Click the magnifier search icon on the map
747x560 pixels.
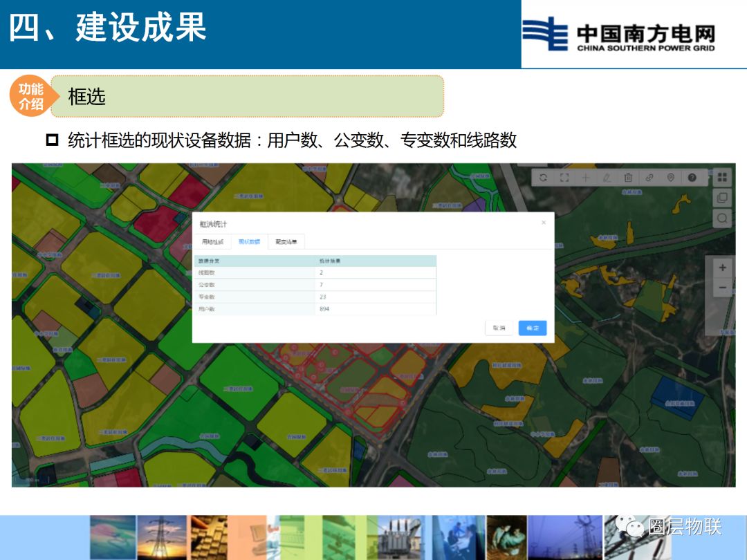[722, 218]
